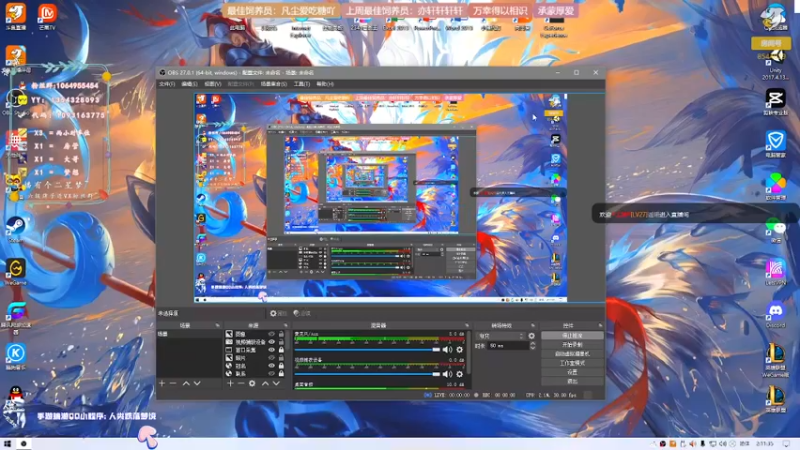Image resolution: width=800 pixels, height=450 pixels.
Task: Move scene down with the down arrow under 场景 list
Action: (197, 383)
